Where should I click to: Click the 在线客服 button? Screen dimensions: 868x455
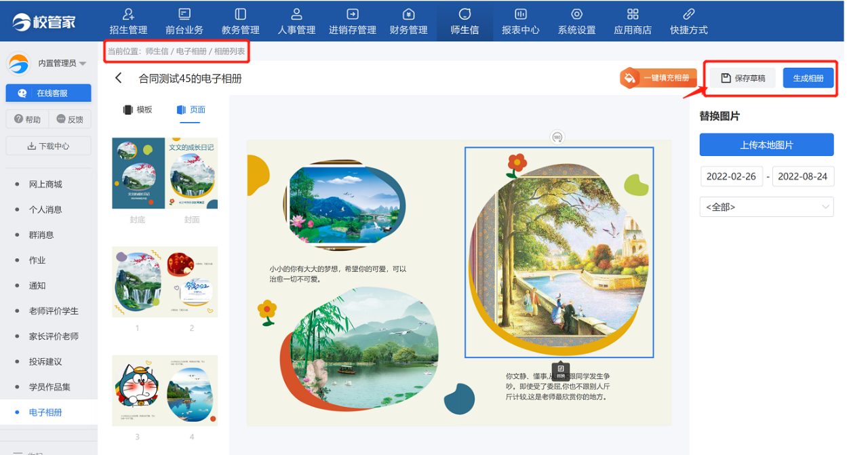(47, 94)
